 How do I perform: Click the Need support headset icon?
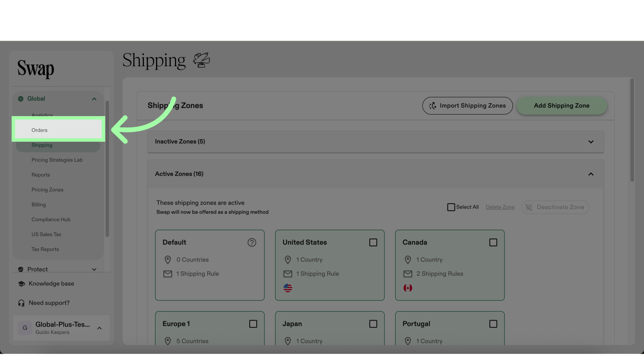pyautogui.click(x=21, y=303)
